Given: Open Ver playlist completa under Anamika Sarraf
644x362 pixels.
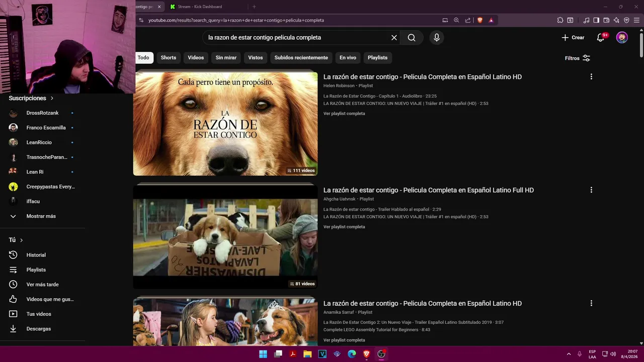Looking at the screenshot, I should (344, 340).
